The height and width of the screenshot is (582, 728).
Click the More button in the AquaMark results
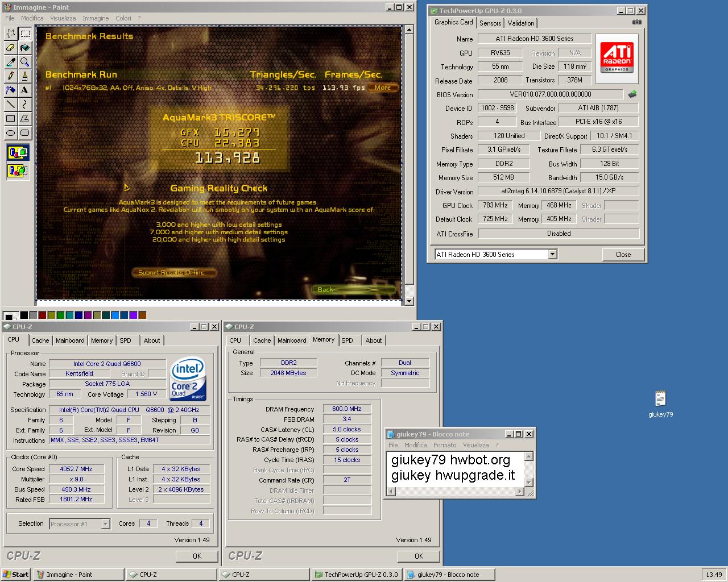(x=383, y=88)
